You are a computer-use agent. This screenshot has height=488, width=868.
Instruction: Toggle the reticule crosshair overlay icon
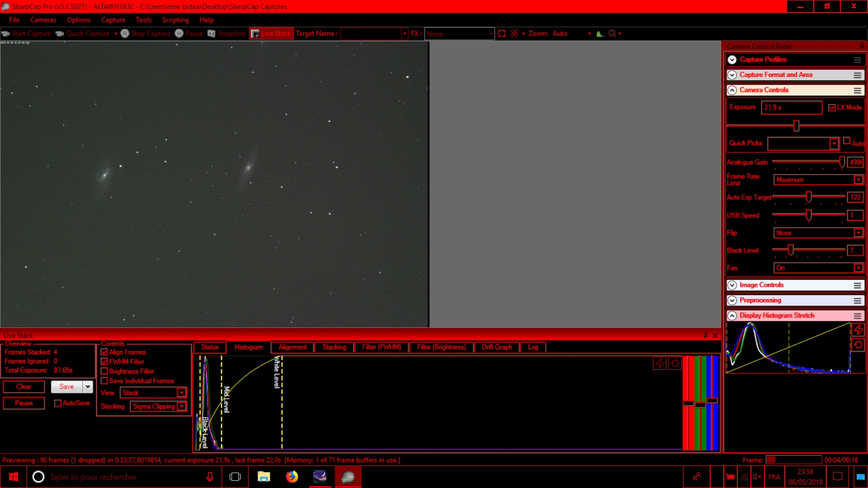coord(514,33)
